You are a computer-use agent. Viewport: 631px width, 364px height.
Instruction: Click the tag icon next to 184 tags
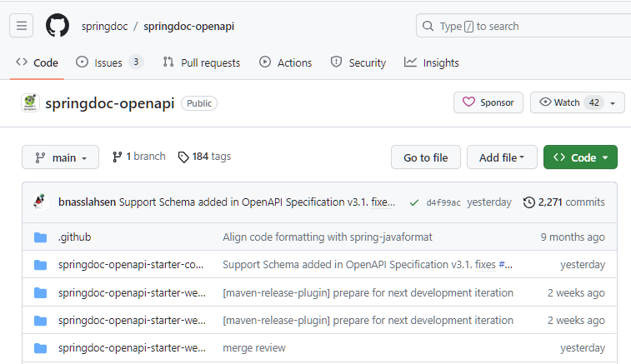click(183, 157)
